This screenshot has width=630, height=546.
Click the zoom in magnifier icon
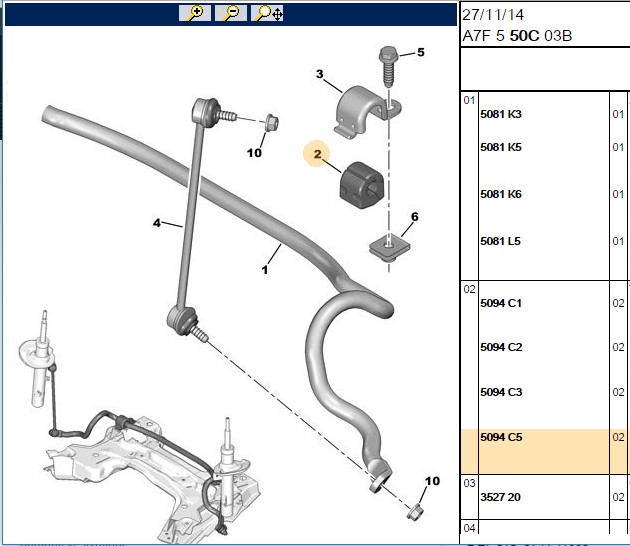click(x=195, y=13)
